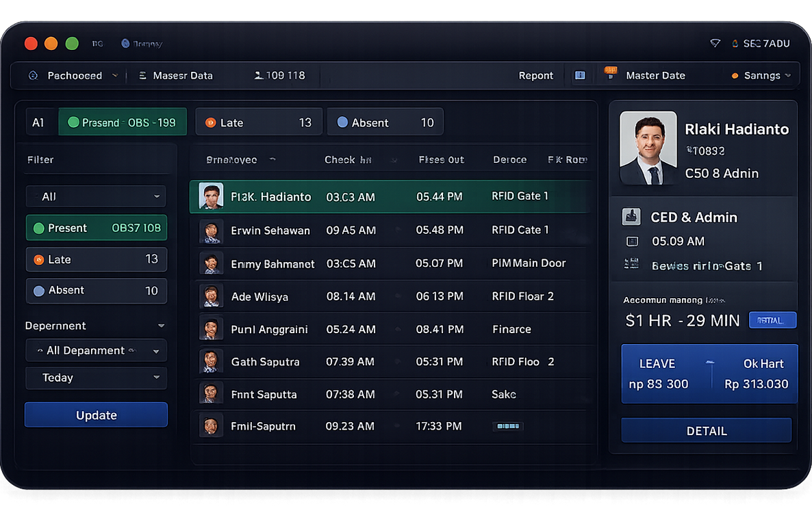Click the blue grid icon beside Report
Screen dimensions: 812x513
(x=580, y=75)
